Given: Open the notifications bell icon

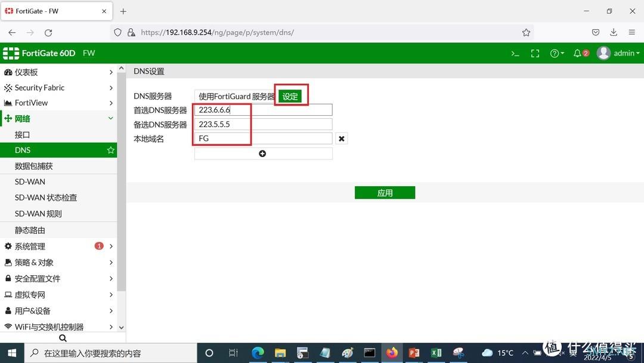Looking at the screenshot, I should click(580, 53).
